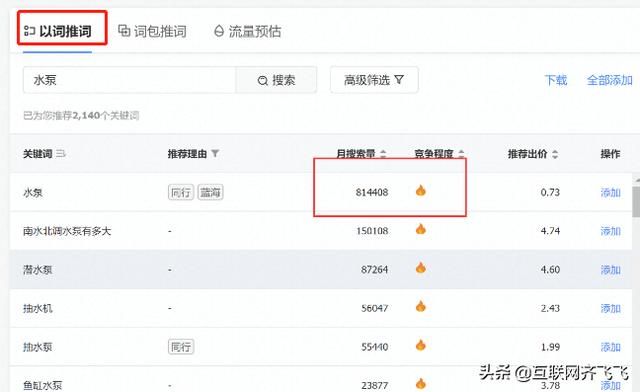Select the keyword 水泵 in the first row
640x392 pixels.
[x=33, y=192]
